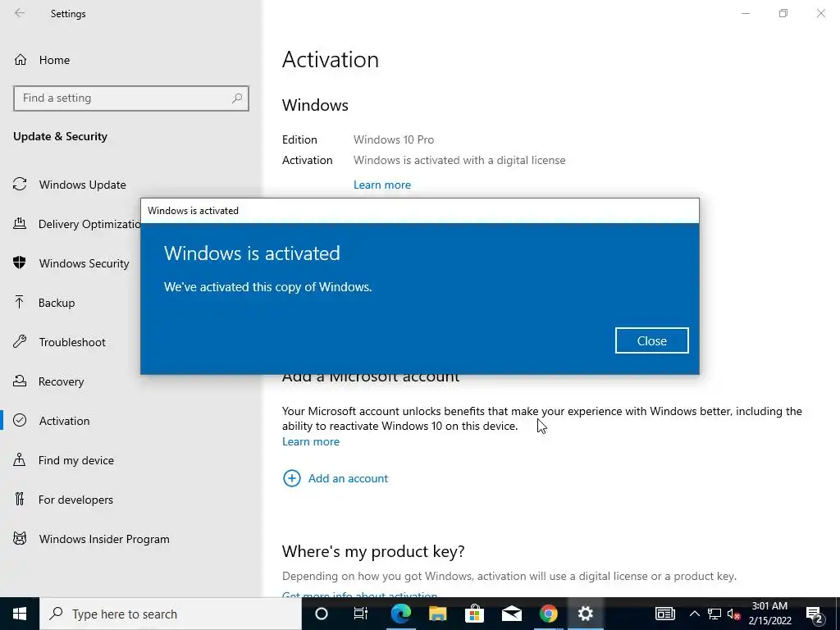This screenshot has width=840, height=630.
Task: Close the Windows is activated dialog
Action: tap(651, 340)
